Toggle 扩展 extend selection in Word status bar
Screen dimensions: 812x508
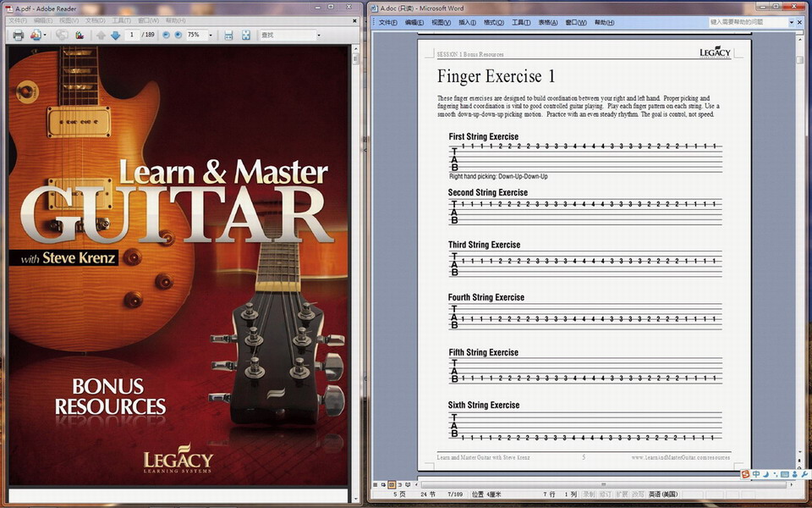622,494
